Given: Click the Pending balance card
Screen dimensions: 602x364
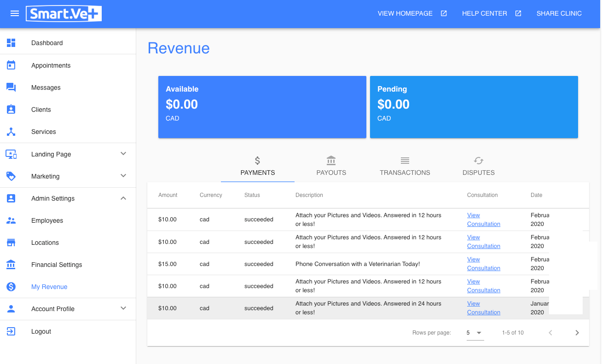Looking at the screenshot, I should coord(474,107).
